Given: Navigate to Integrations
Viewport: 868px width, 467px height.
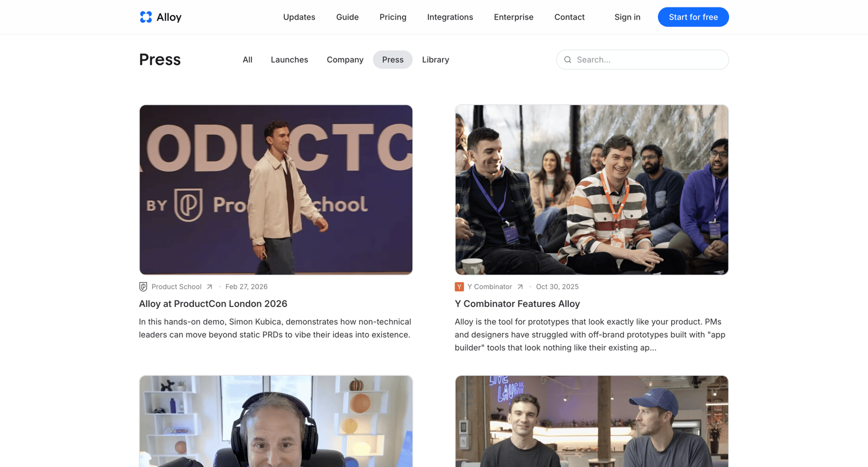Looking at the screenshot, I should pyautogui.click(x=450, y=17).
